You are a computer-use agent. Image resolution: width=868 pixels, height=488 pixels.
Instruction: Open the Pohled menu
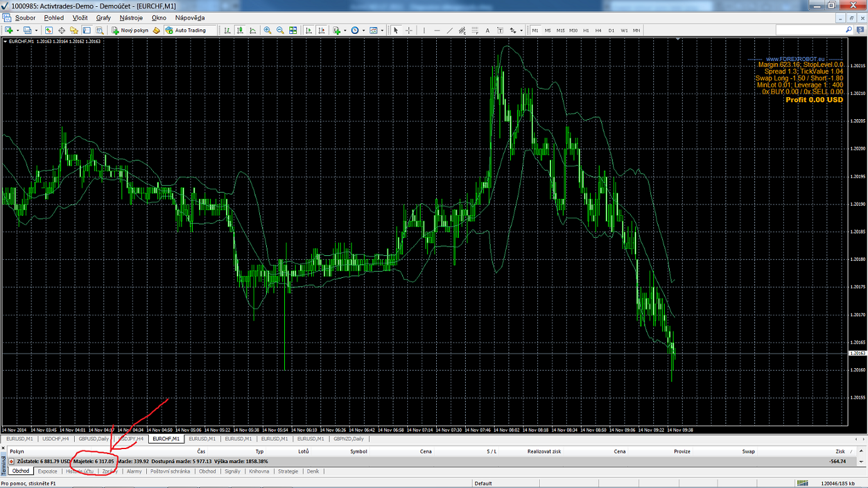click(54, 18)
